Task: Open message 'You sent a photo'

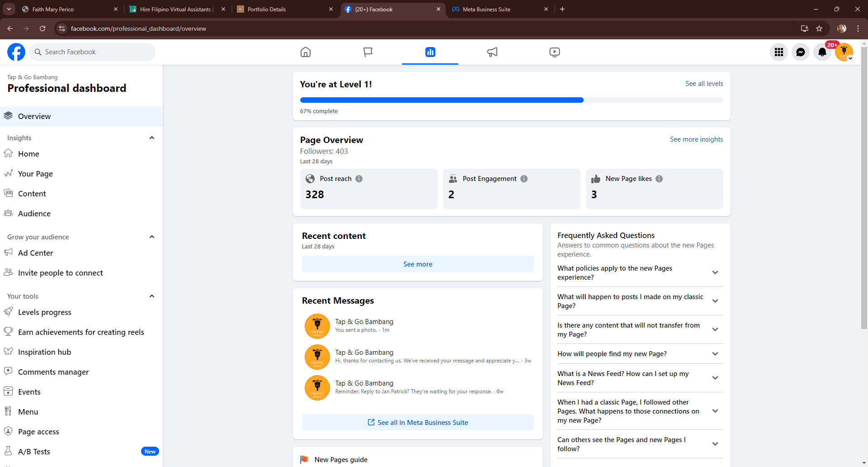Action: (x=418, y=326)
